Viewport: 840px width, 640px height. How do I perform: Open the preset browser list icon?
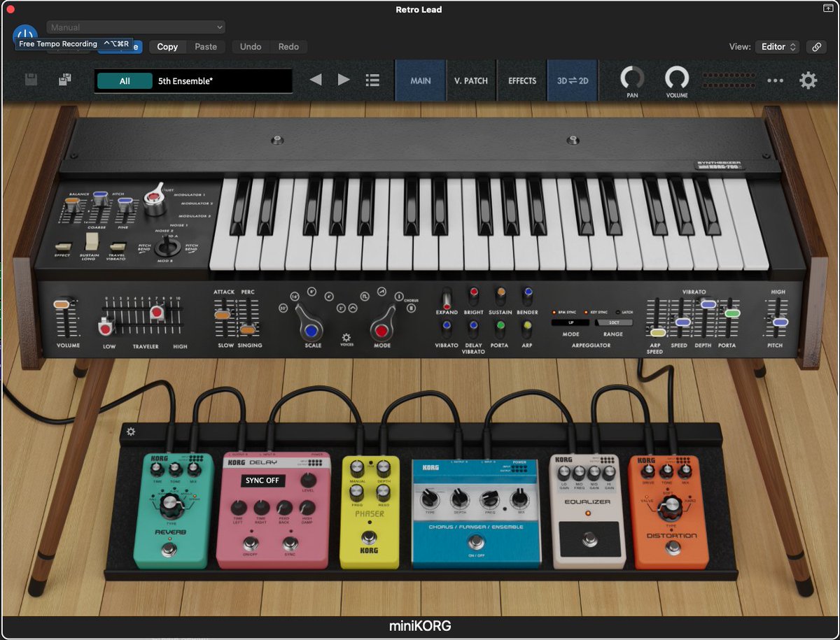pos(372,80)
